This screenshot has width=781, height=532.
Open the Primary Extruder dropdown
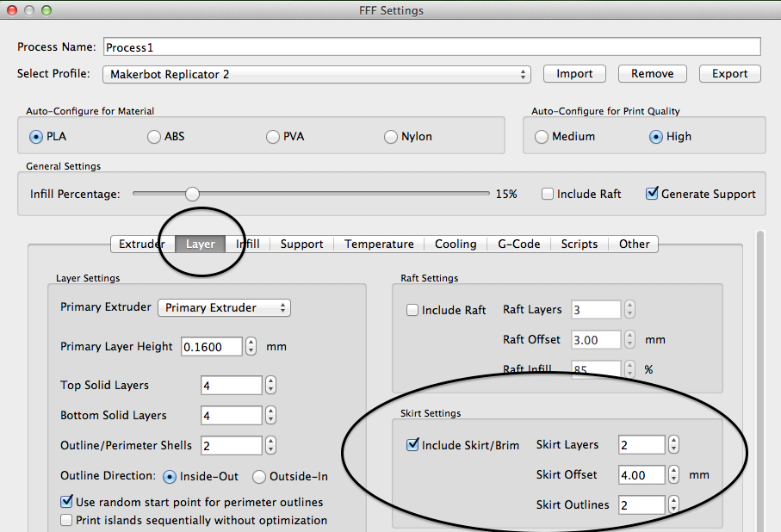coord(224,308)
